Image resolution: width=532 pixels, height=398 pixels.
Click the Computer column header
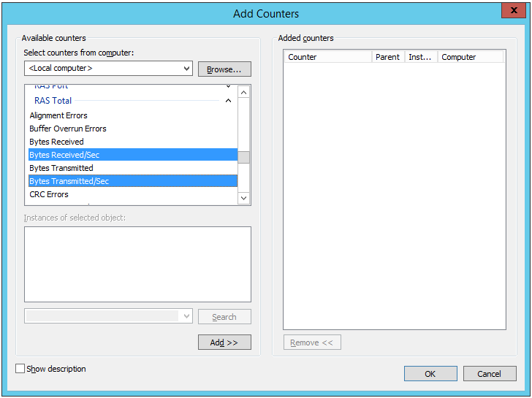click(471, 57)
